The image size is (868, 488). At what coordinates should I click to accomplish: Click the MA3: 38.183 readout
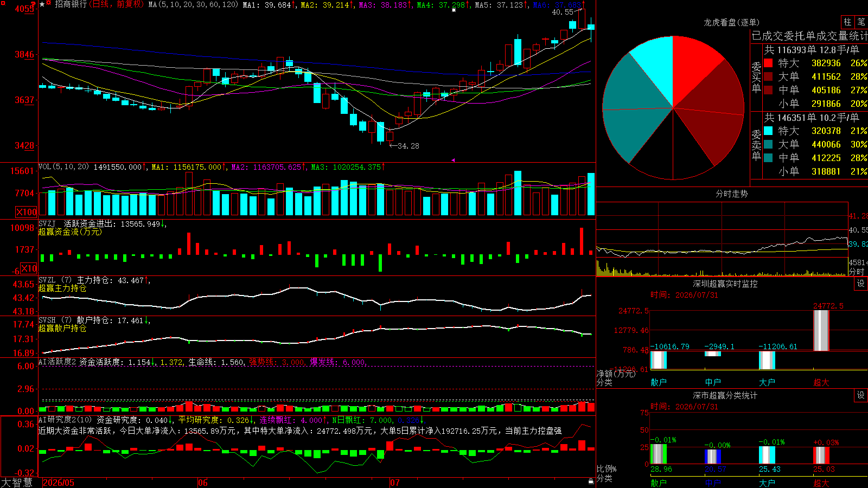[385, 5]
